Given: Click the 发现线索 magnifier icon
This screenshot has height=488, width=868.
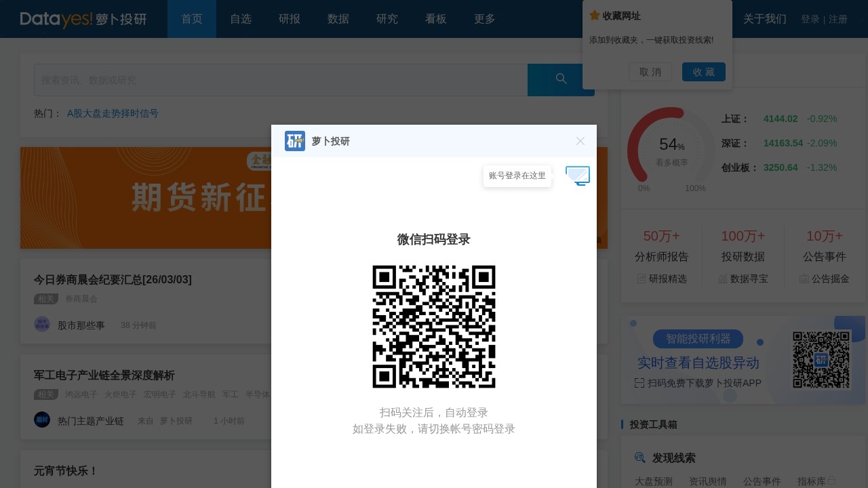Looking at the screenshot, I should pyautogui.click(x=640, y=457).
